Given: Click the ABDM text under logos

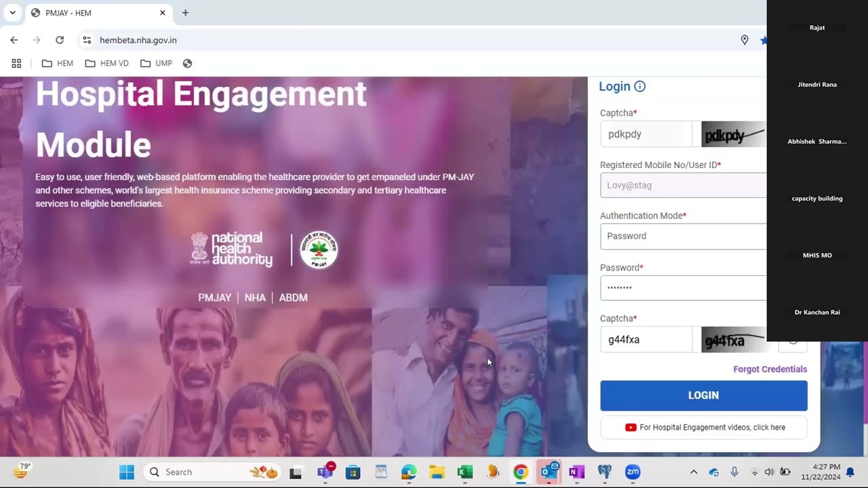Looking at the screenshot, I should [293, 298].
